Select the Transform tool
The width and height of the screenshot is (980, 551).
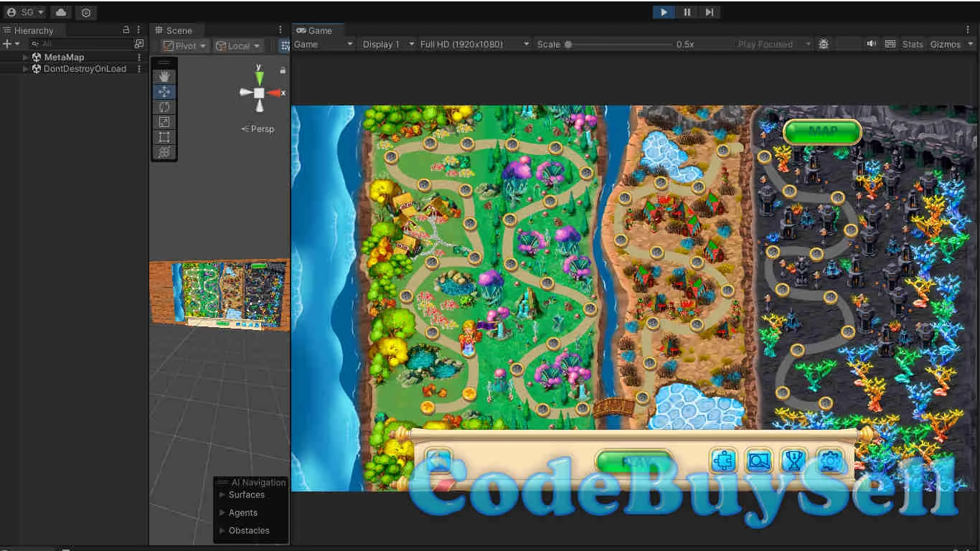[x=164, y=151]
